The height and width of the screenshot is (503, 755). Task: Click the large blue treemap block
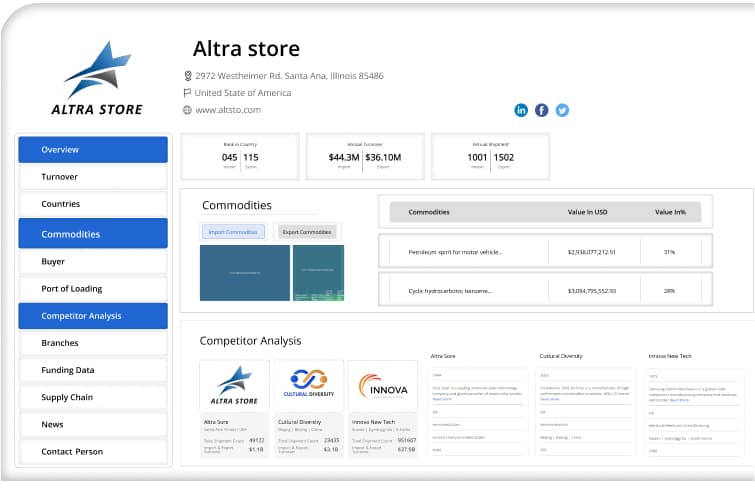click(x=245, y=273)
